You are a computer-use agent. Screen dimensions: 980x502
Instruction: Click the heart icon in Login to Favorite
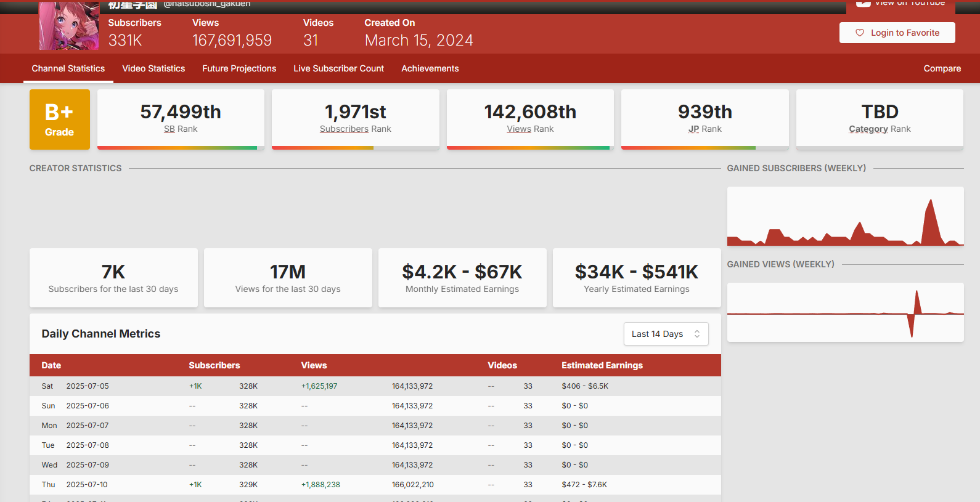click(x=860, y=33)
